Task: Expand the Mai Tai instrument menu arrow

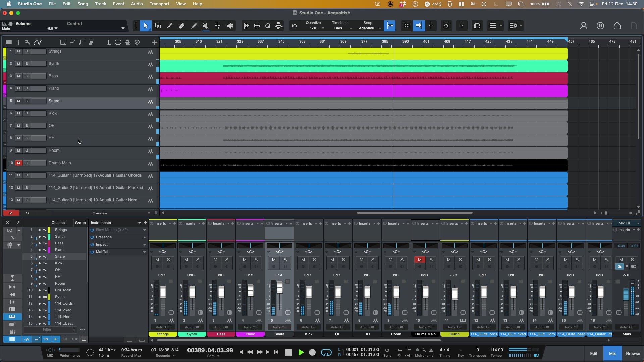Action: pyautogui.click(x=145, y=252)
